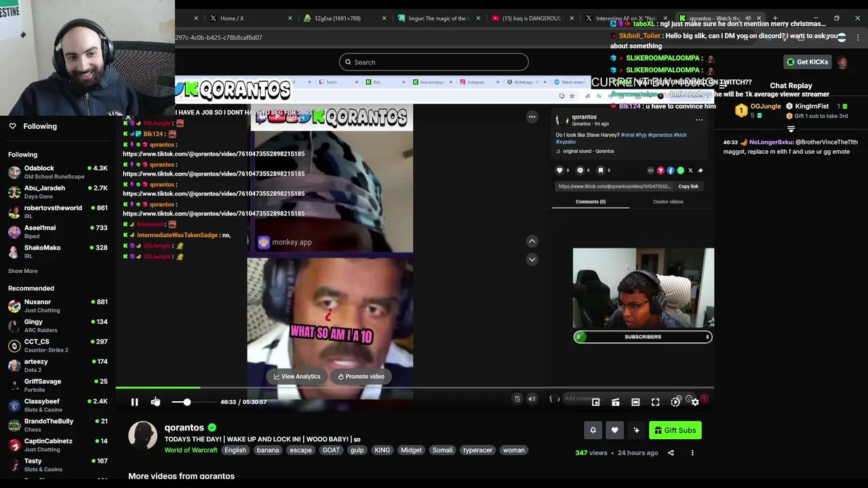Pause the Kick VOD playback
This screenshot has height=488, width=868.
coord(134,402)
